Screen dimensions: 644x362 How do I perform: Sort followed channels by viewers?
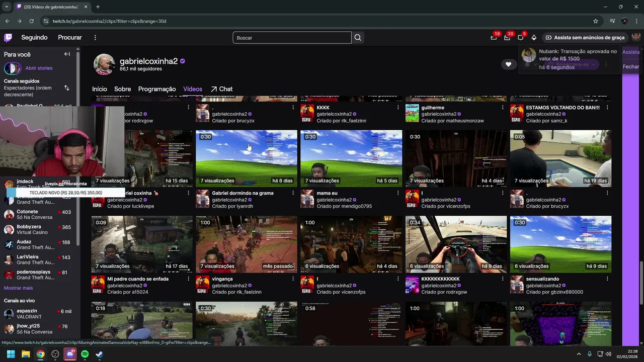click(x=66, y=88)
